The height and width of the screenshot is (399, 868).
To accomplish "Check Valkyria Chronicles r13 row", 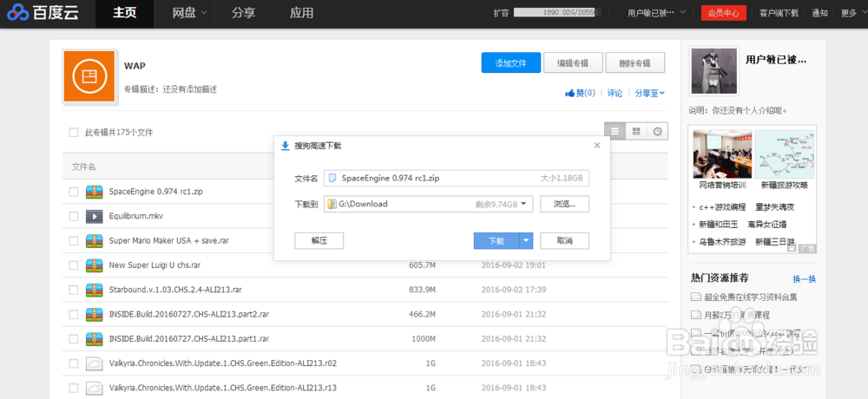I will (73, 388).
